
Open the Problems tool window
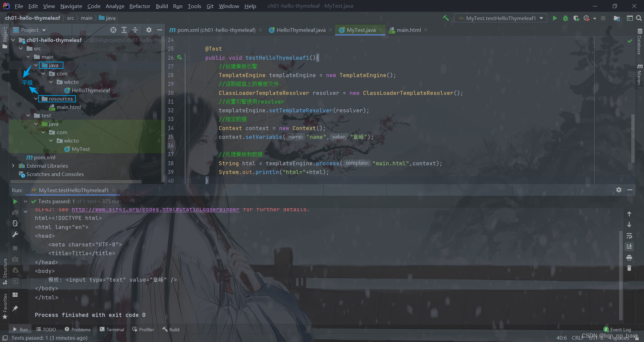point(77,329)
